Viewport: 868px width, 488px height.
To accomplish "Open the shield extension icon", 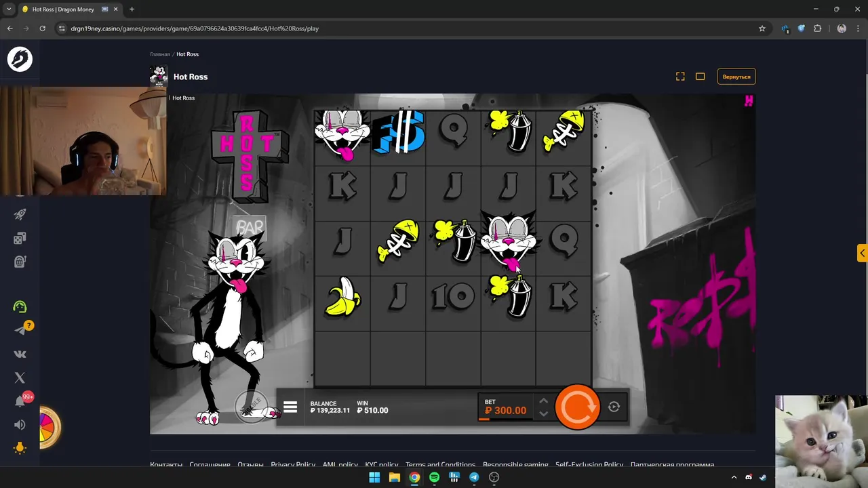I will click(x=801, y=28).
